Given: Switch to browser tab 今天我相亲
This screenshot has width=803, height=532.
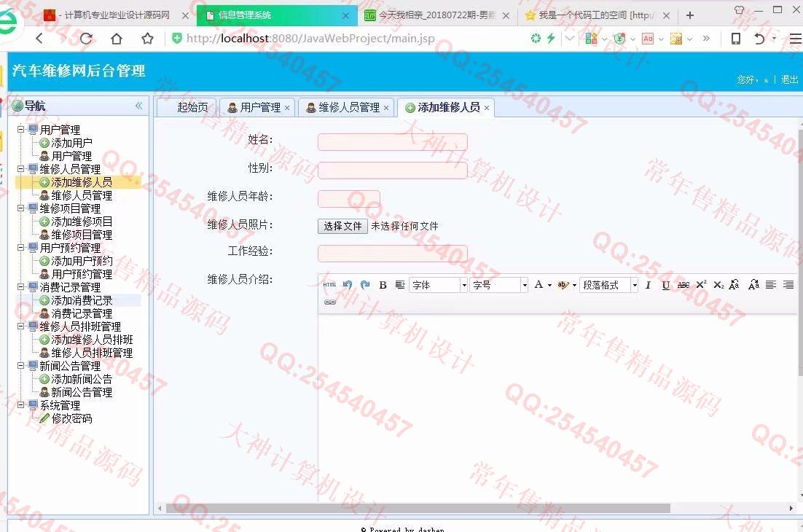Looking at the screenshot, I should [x=436, y=15].
